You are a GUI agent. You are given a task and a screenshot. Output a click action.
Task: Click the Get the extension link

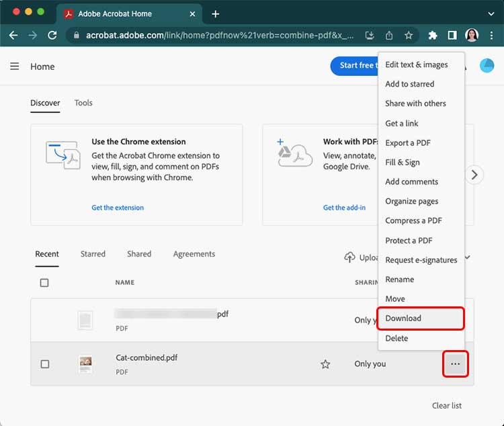(118, 208)
